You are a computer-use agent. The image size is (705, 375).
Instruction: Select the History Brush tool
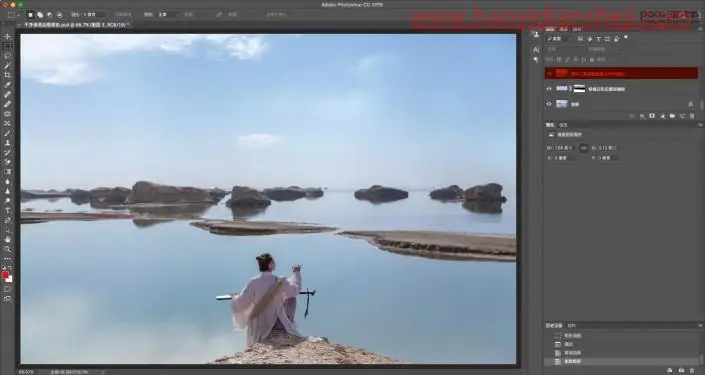(7, 152)
